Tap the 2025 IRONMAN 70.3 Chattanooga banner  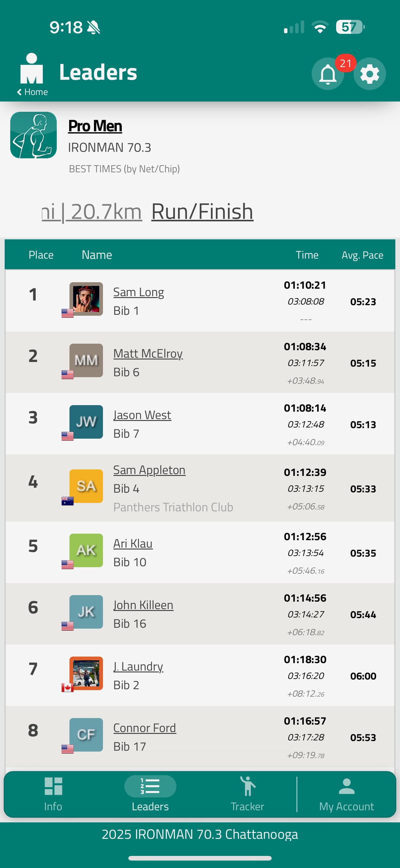[200, 834]
